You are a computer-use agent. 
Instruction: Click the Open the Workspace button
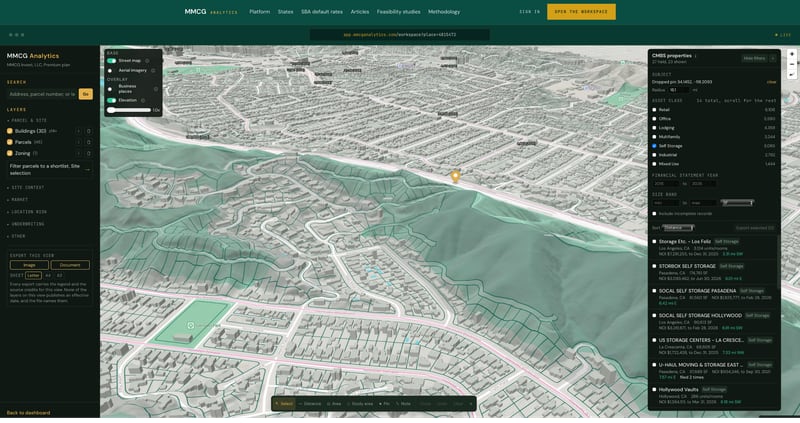click(x=581, y=12)
